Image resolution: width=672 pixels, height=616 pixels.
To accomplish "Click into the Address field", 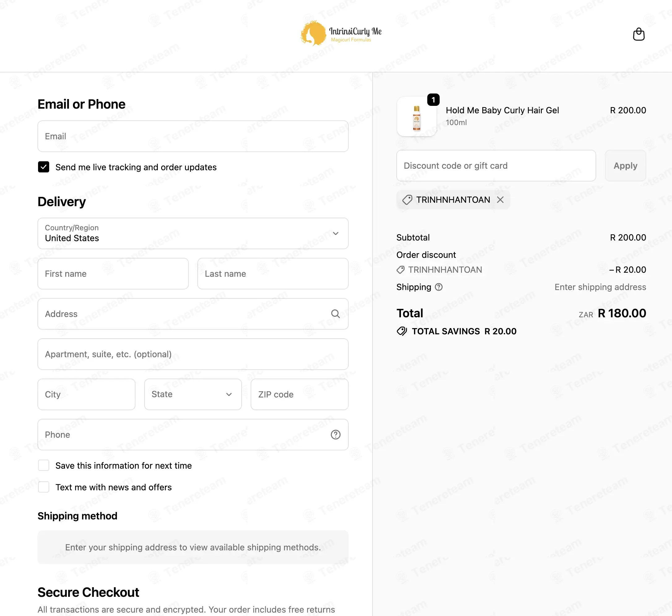I will 193,314.
